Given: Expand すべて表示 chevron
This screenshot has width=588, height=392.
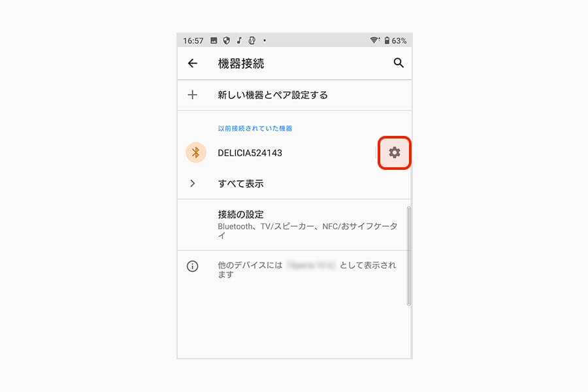Looking at the screenshot, I should tap(192, 184).
